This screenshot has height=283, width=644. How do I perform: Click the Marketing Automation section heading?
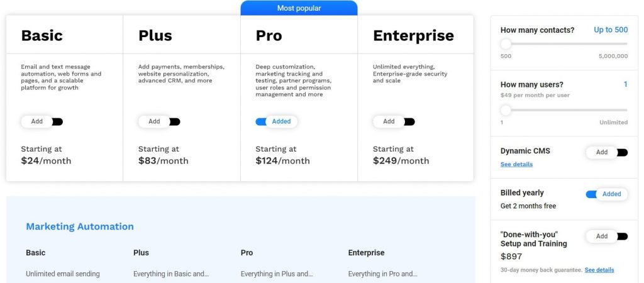coord(80,226)
